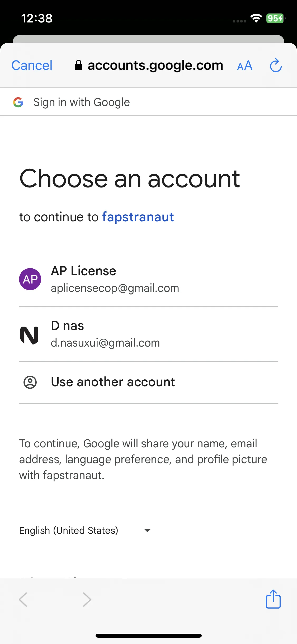Select the AP License account
Screen dimensions: 297x644
pyautogui.click(x=148, y=279)
